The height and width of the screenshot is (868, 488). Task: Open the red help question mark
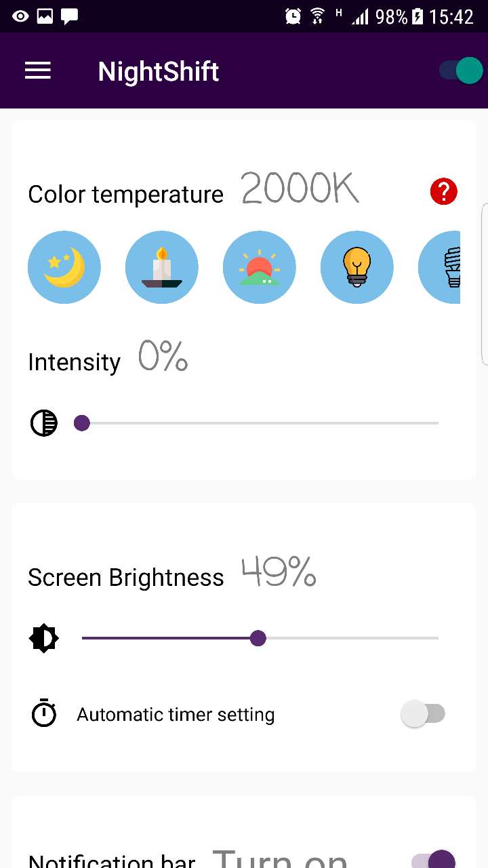coord(444,192)
